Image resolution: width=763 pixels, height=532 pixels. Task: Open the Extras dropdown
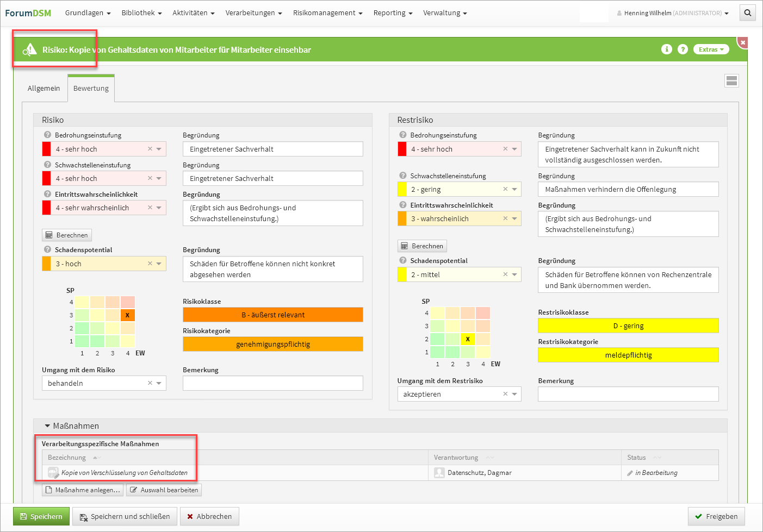(x=711, y=49)
